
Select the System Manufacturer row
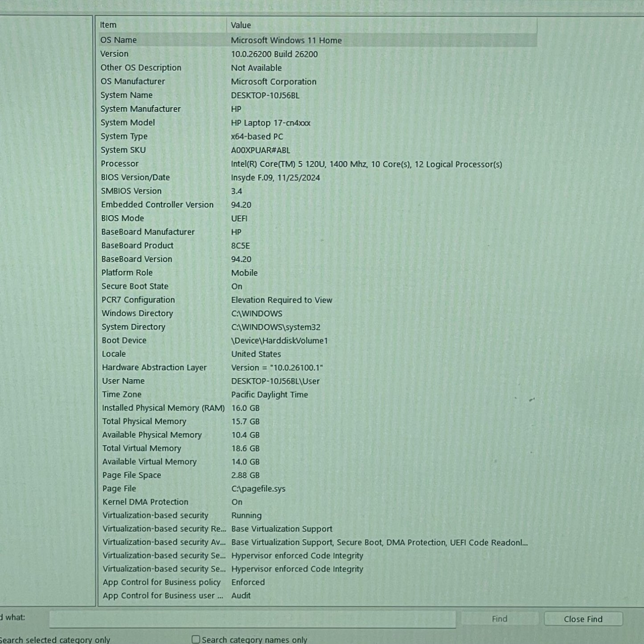click(x=317, y=109)
